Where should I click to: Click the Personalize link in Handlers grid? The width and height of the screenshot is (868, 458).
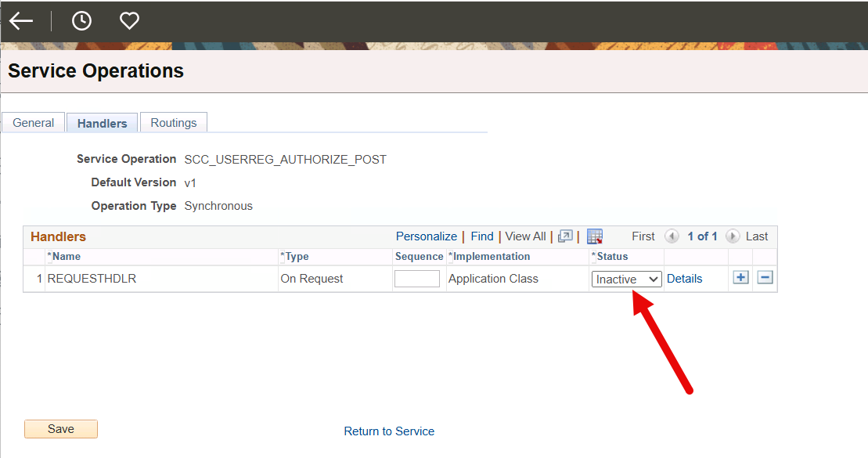[x=426, y=236]
